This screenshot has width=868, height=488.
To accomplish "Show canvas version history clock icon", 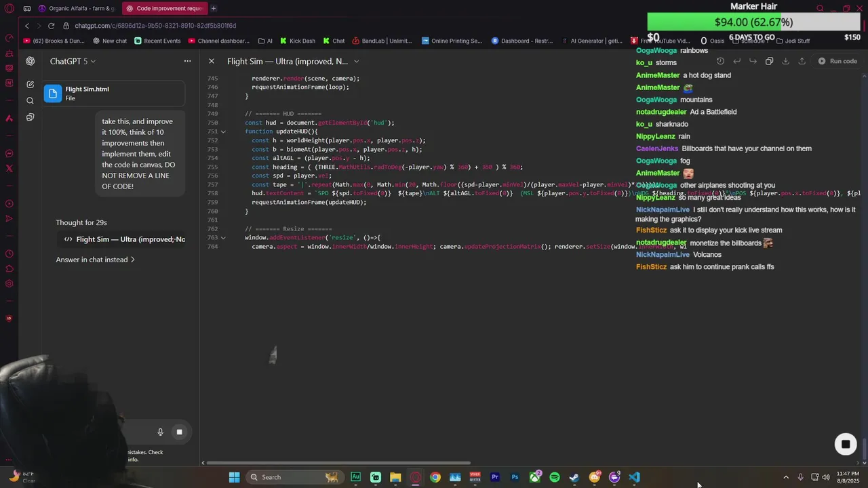I will (x=720, y=61).
